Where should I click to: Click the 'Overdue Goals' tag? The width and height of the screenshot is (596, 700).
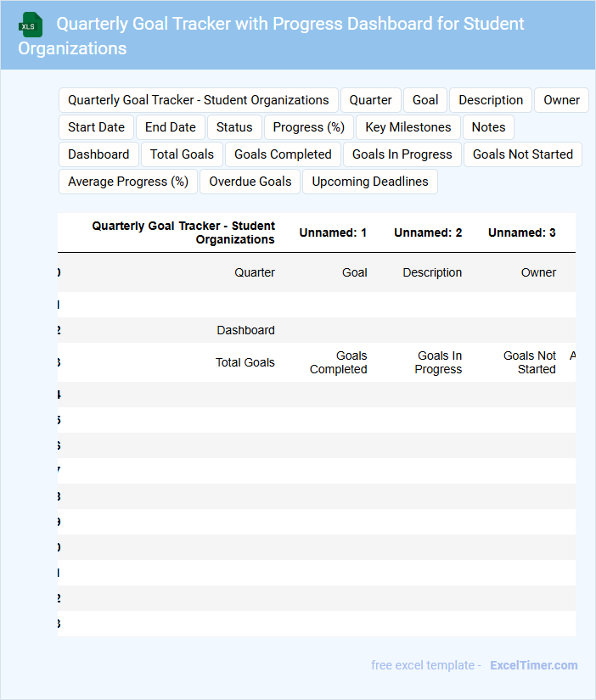coord(250,182)
